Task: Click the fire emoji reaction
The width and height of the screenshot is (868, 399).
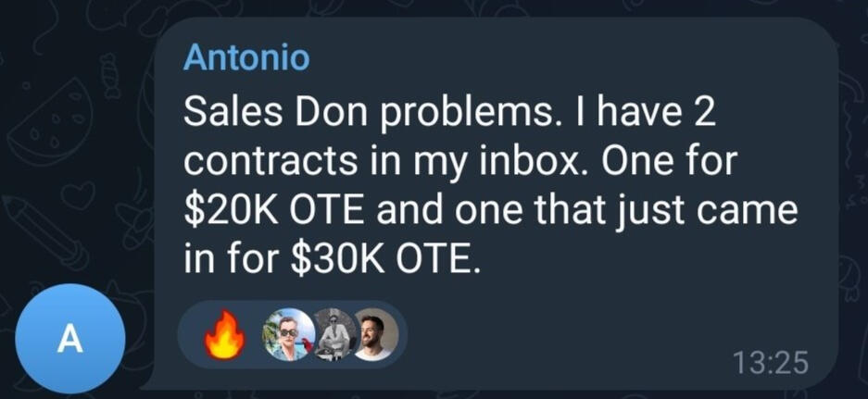Action: point(223,334)
